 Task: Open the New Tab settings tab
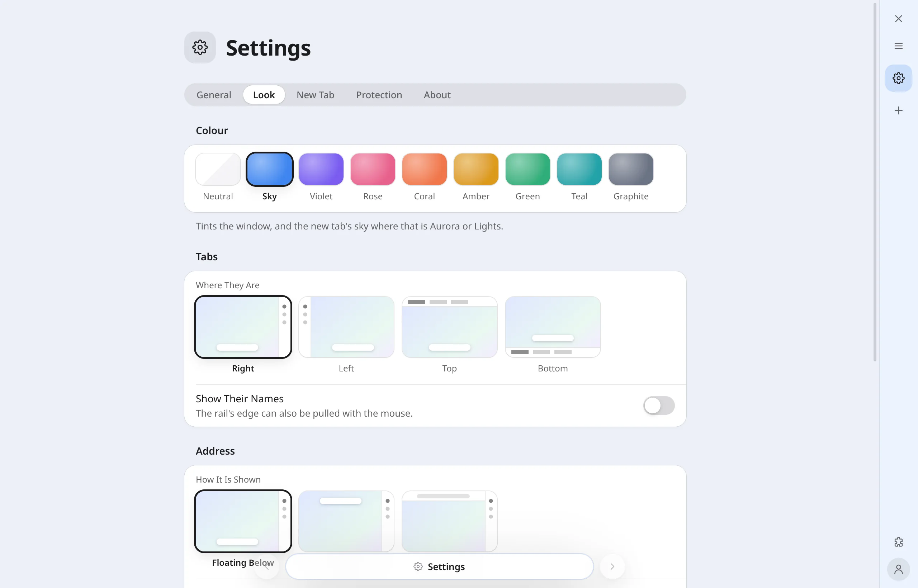pos(316,95)
